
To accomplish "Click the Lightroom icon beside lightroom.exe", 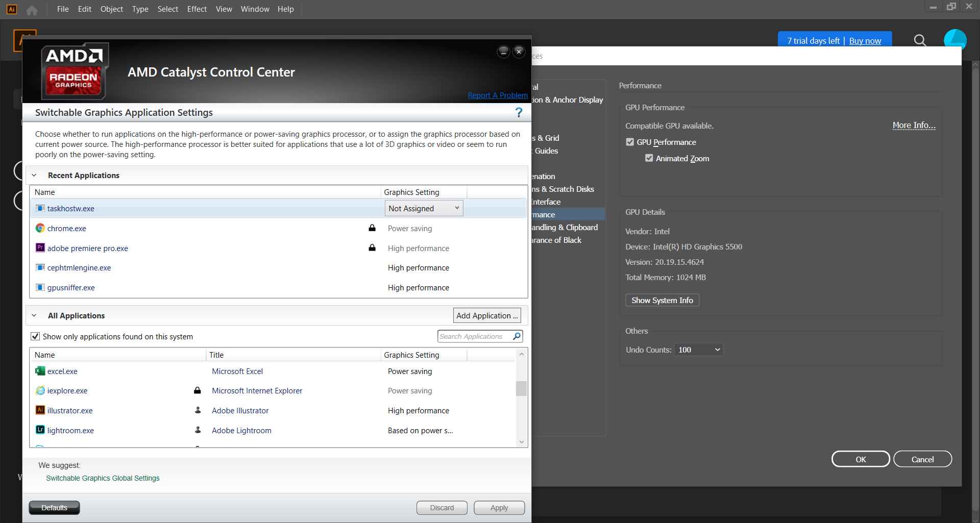I will click(x=40, y=430).
